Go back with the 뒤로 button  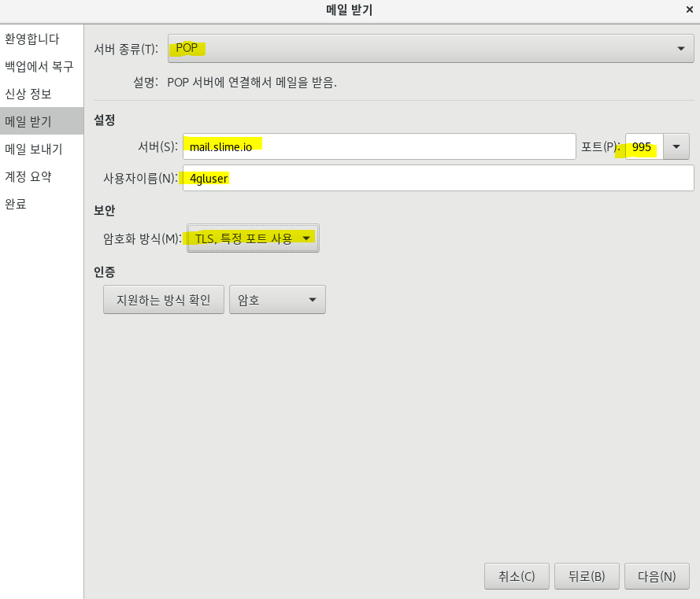tap(587, 576)
